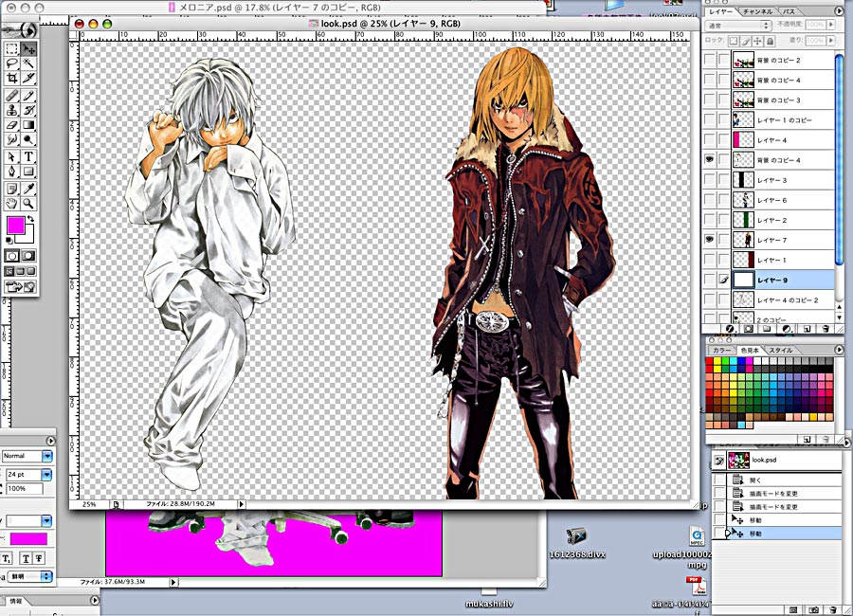Switch to the スタイル tab
The height and width of the screenshot is (616, 853).
[x=781, y=350]
